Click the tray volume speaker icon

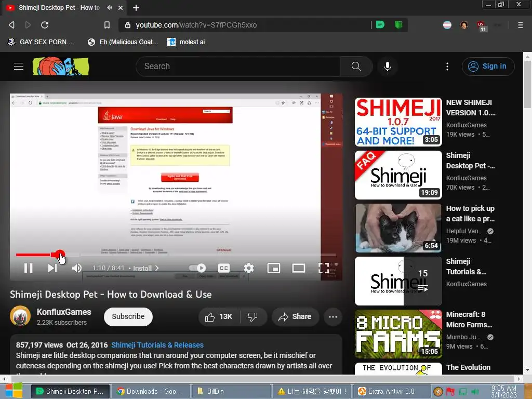[475, 392]
